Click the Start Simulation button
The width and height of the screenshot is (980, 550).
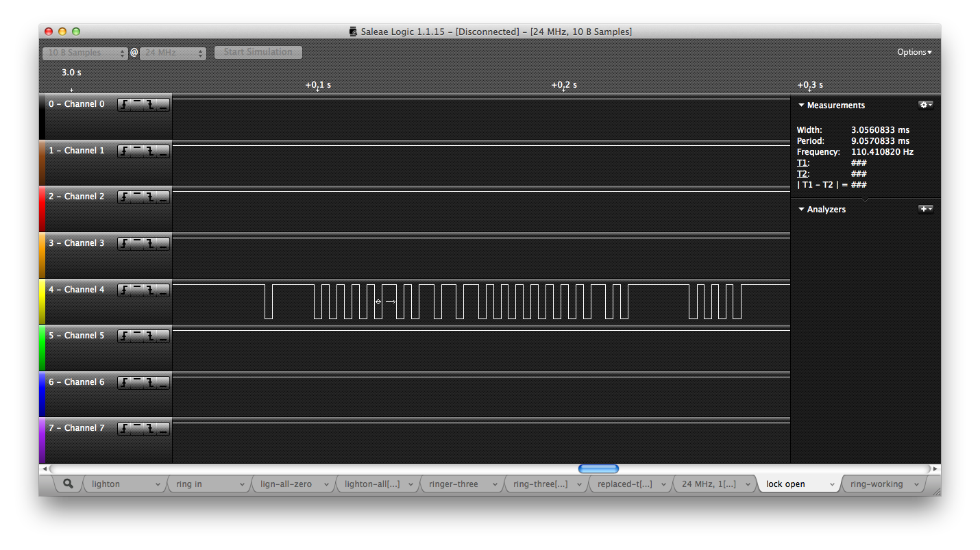tap(258, 52)
